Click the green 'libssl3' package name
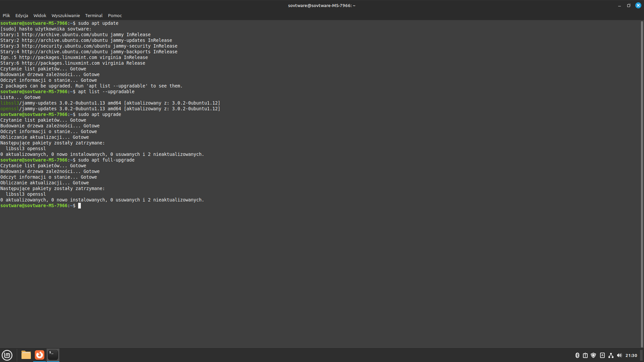 pyautogui.click(x=10, y=103)
